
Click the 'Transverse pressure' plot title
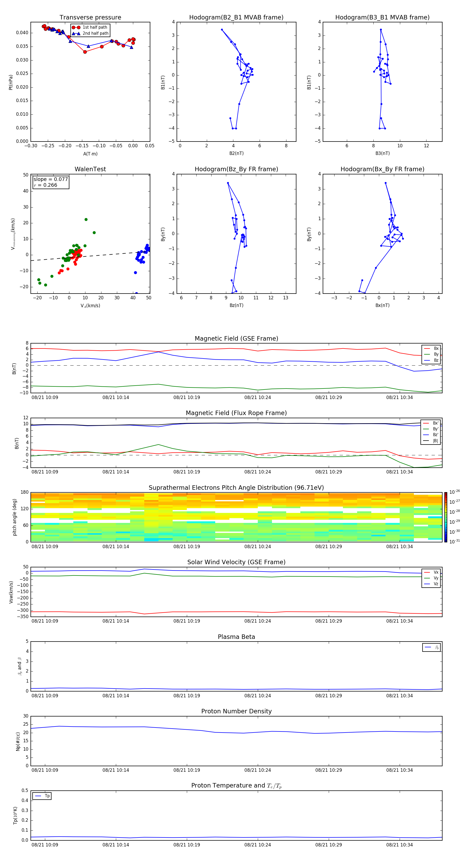[x=90, y=17]
